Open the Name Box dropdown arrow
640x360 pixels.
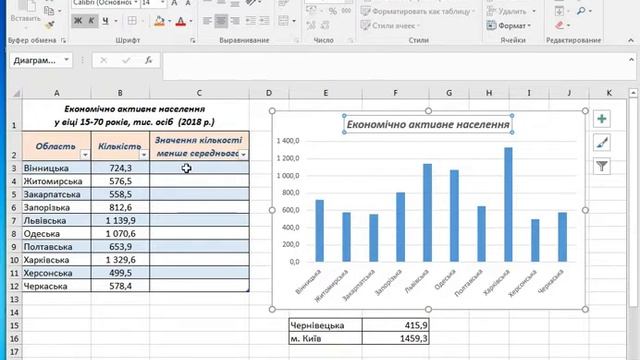tap(66, 60)
